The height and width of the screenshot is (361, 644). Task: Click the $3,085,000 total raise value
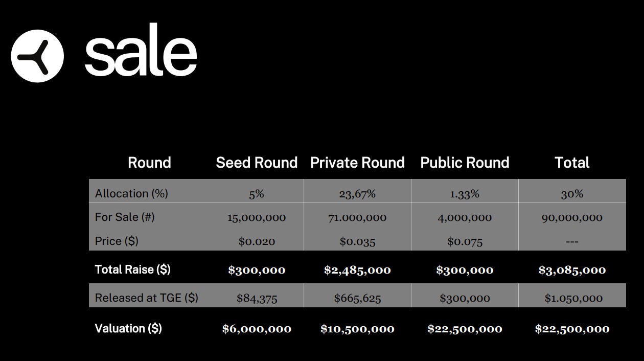572,270
